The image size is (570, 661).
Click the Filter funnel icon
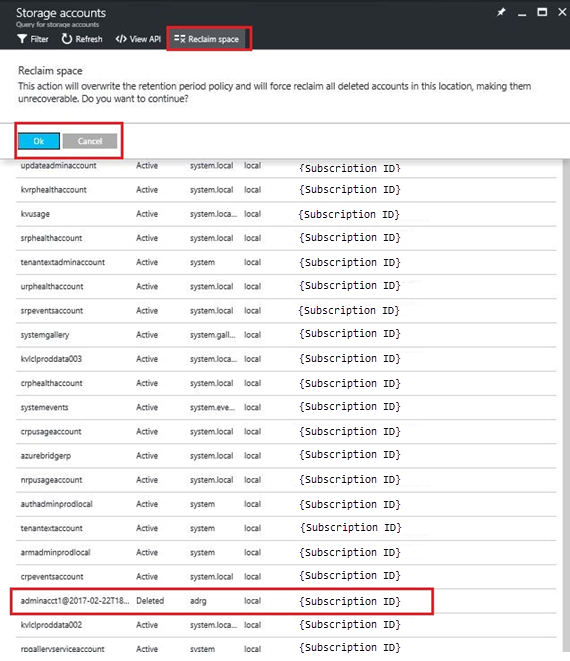coord(22,39)
